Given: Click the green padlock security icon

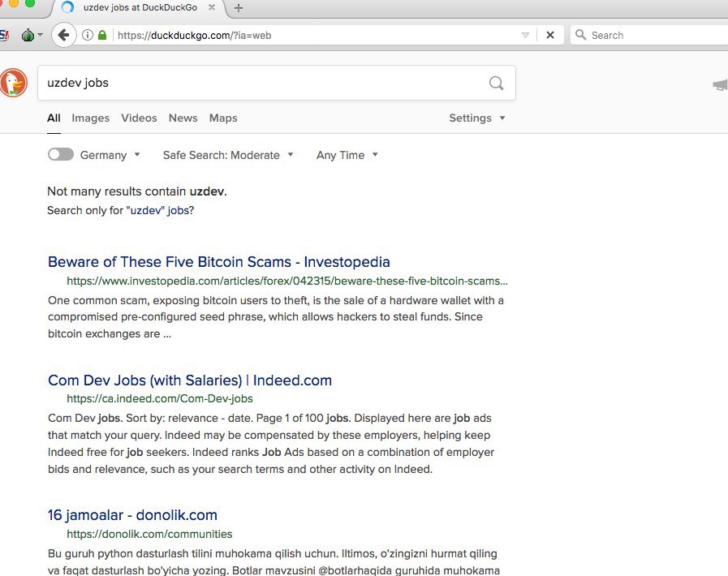Looking at the screenshot, I should coord(102,35).
